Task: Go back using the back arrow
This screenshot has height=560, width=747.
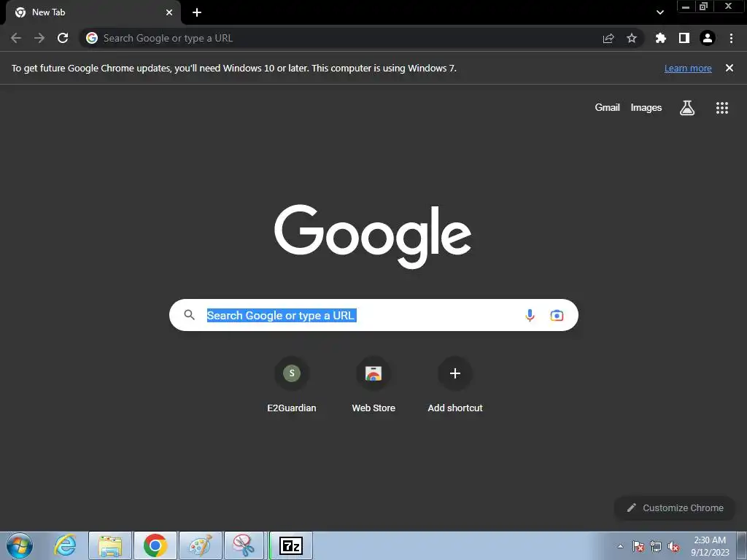Action: click(x=16, y=38)
